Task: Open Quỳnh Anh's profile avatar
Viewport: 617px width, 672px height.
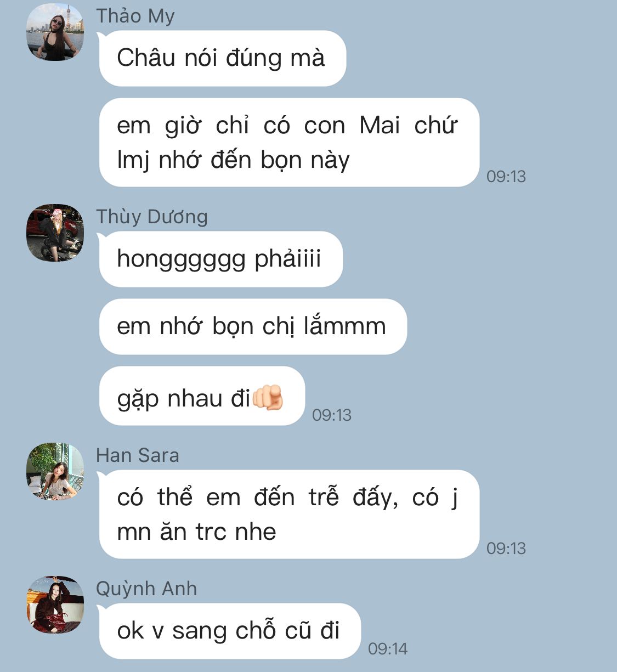Action: [55, 605]
